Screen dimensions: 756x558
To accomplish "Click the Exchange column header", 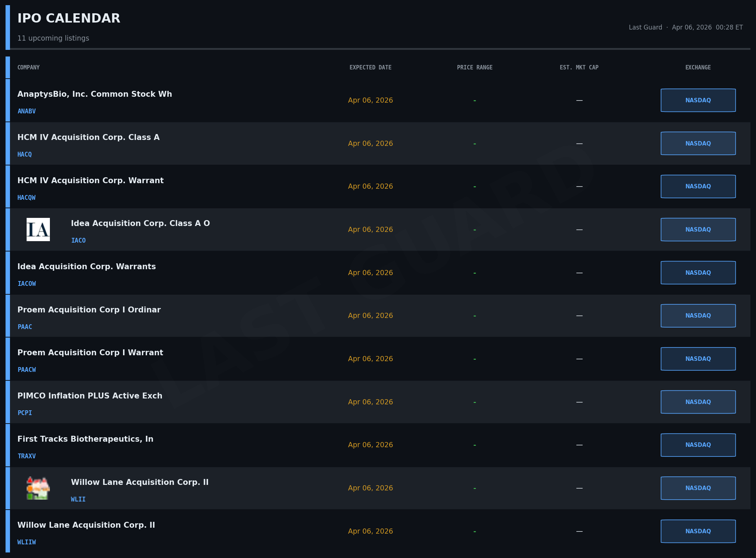I will click(x=698, y=67).
